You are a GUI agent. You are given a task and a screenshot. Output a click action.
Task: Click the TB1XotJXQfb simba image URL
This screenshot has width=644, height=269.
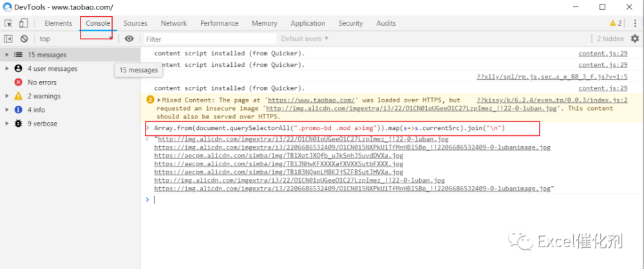[x=278, y=156]
